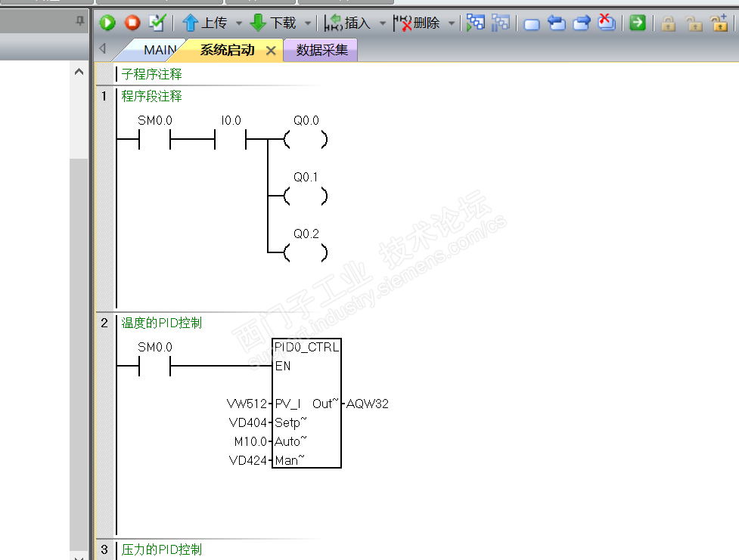This screenshot has width=739, height=560.
Task: Switch to the MAIN tab
Action: pyautogui.click(x=160, y=50)
